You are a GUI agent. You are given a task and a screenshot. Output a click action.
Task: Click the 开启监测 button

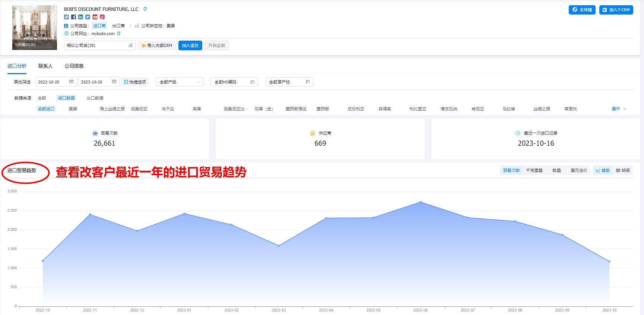216,45
